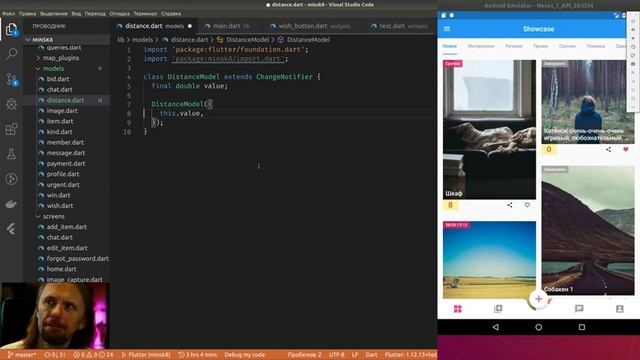Switch to text.dart editor tab
Screen dimensions: 640x360
coord(400,26)
